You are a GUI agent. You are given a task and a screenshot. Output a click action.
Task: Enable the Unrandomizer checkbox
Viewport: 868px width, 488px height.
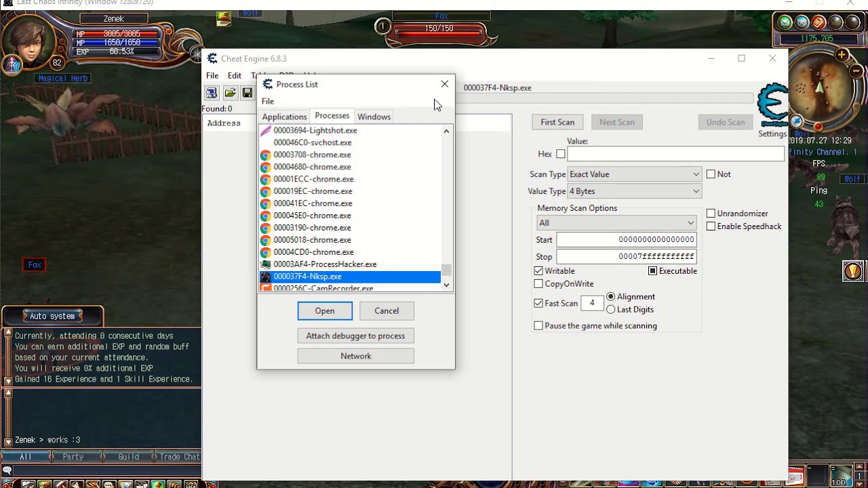tap(710, 213)
